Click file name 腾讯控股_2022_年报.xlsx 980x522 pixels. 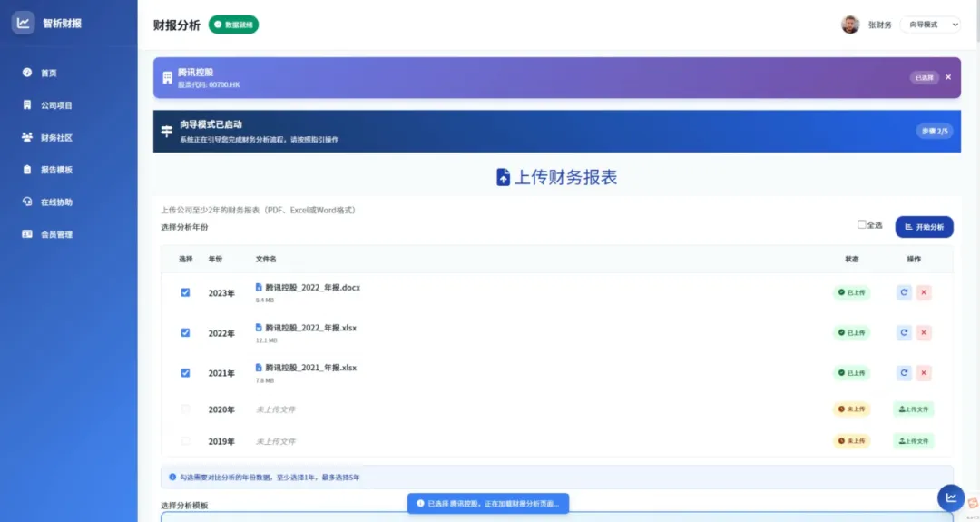[x=310, y=328]
